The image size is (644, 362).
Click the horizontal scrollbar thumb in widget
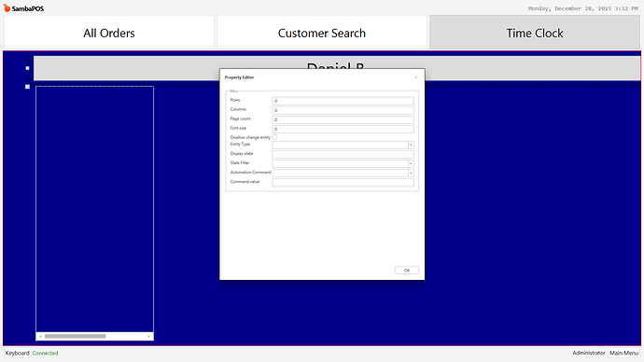coord(76,336)
